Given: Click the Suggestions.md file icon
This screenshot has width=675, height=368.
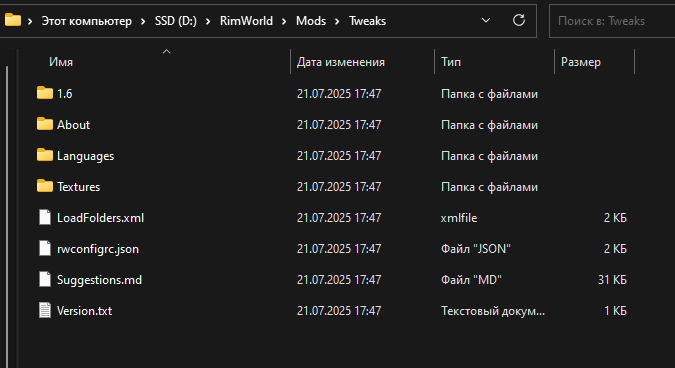Looking at the screenshot, I should 45,279.
